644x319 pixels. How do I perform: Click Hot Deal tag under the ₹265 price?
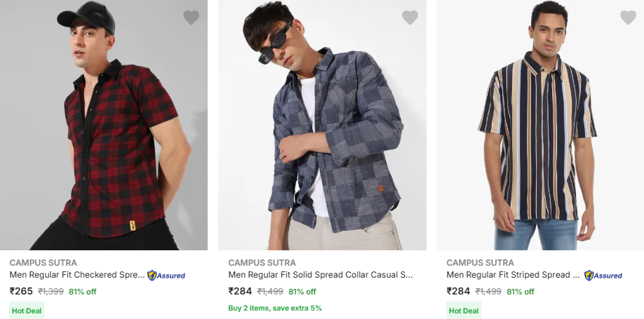(27, 311)
